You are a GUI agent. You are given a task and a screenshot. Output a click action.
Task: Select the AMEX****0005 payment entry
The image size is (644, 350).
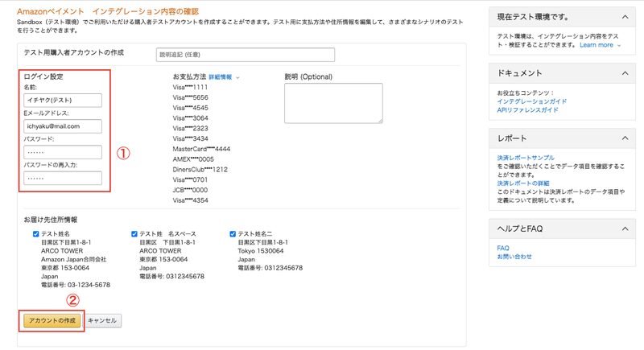193,159
